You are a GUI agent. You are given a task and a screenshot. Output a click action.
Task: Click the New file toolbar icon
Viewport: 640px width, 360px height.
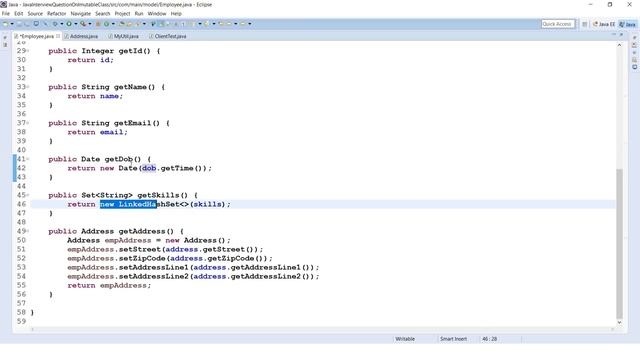point(5,24)
